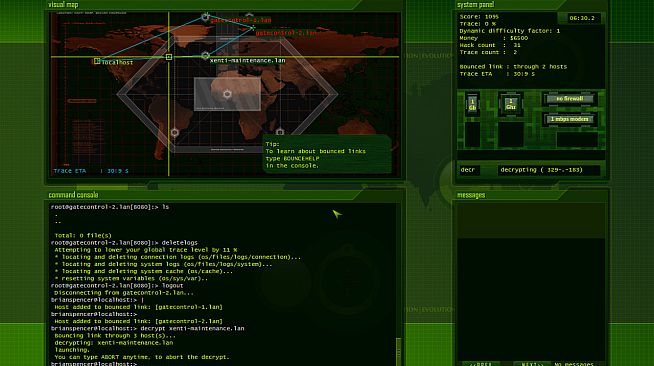
Task: Select the server node beside the tip box
Action: pos(280,132)
